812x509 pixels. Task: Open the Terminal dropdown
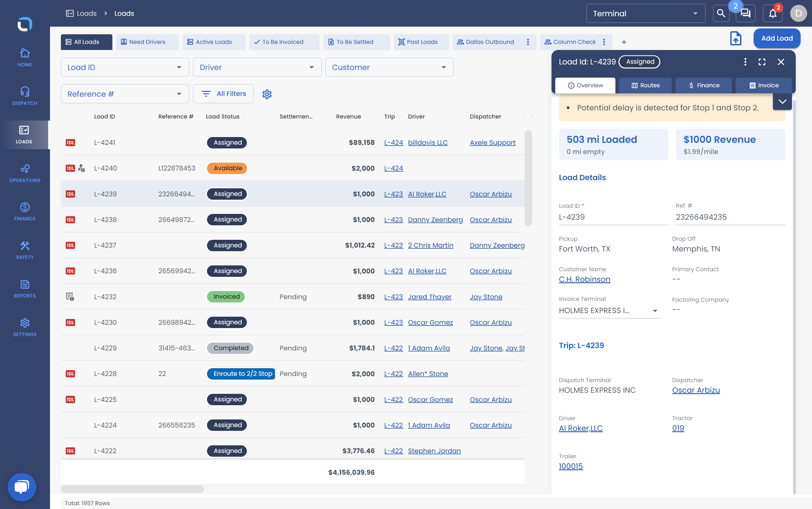pyautogui.click(x=645, y=13)
